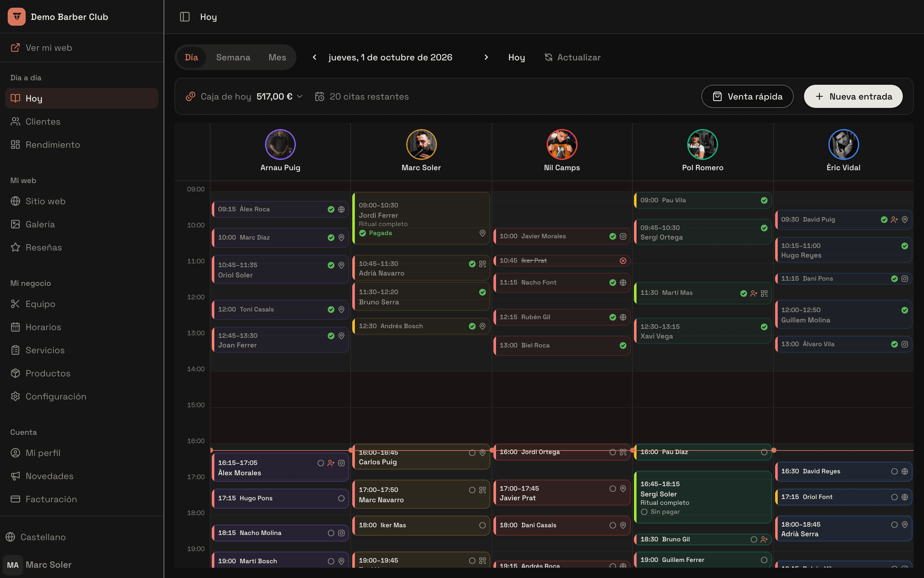Open the 12:00 Toni Casals appointment
Viewport: 924px width, 578px height.
[x=280, y=310]
